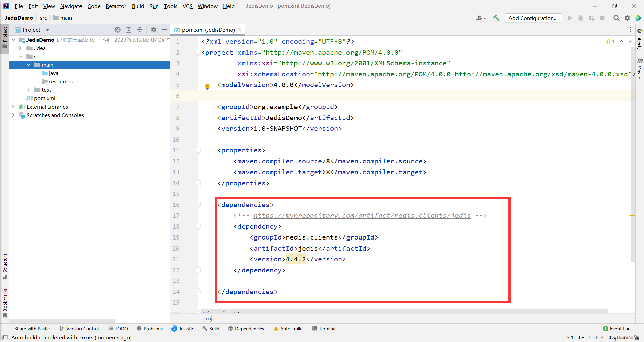644x342 pixels.
Task: Close the pom.xml editor tab
Action: [240, 30]
